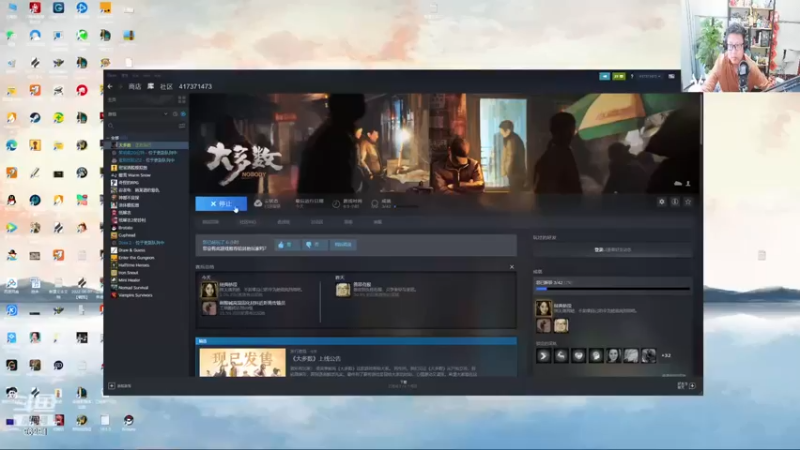
Task: Click the question mark help icon
Action: click(x=632, y=77)
